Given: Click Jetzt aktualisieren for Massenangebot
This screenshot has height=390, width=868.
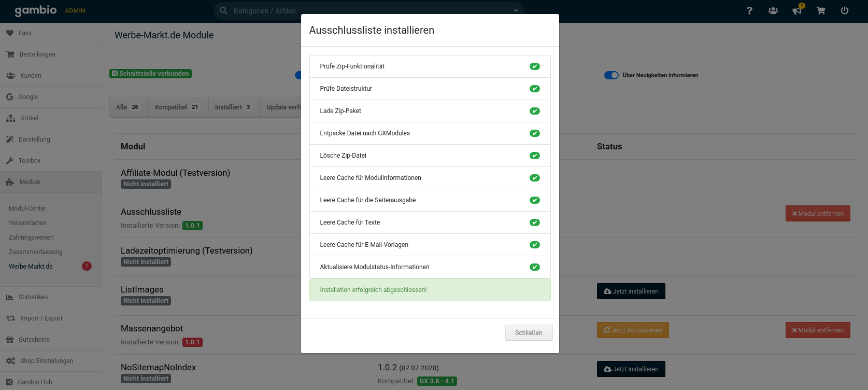Looking at the screenshot, I should pos(633,330).
